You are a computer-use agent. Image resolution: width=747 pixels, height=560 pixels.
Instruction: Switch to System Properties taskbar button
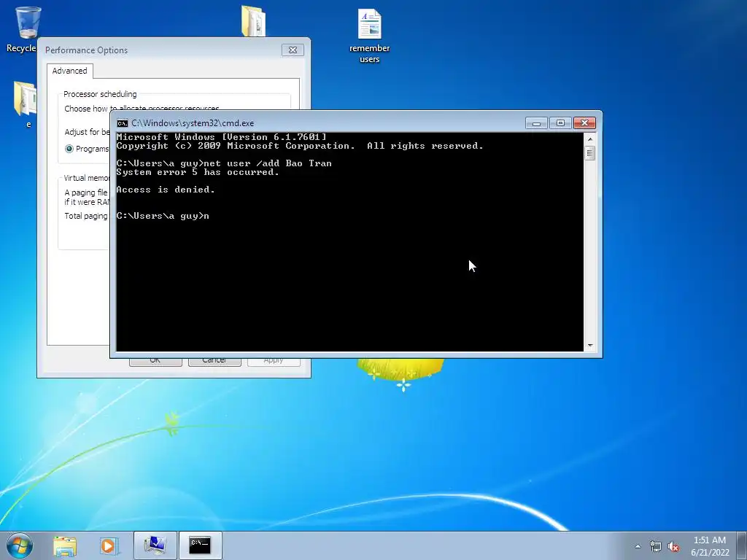[155, 545]
